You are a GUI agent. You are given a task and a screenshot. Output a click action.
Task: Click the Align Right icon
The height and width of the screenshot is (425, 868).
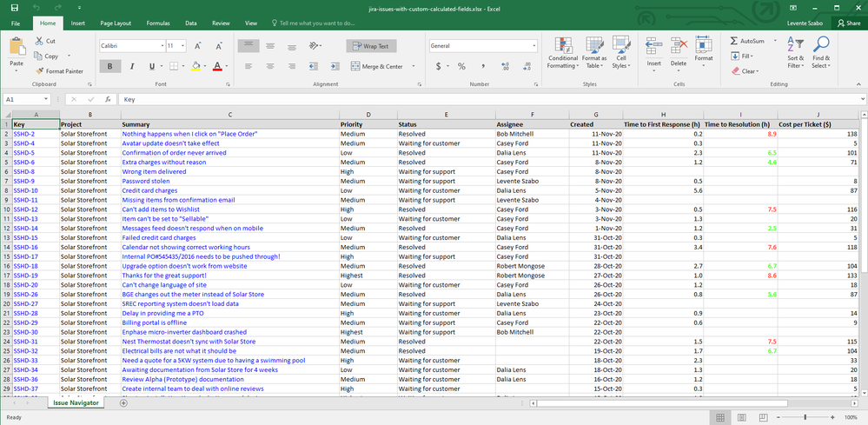291,66
